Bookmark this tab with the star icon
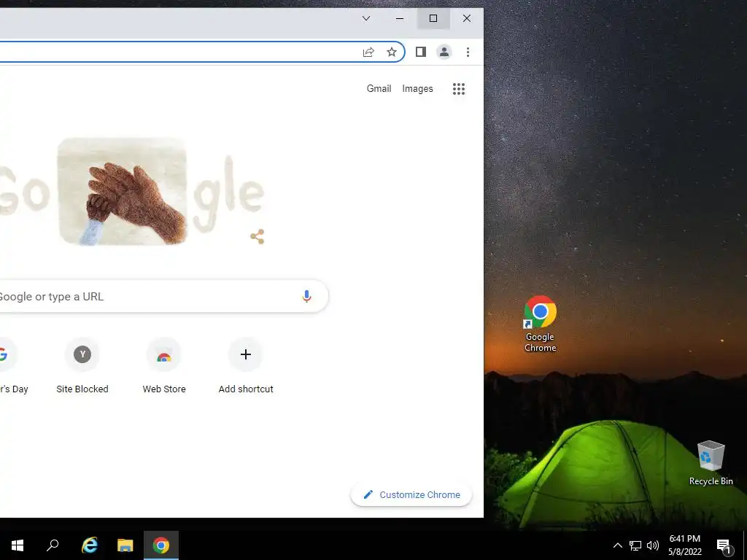747x560 pixels. point(392,52)
